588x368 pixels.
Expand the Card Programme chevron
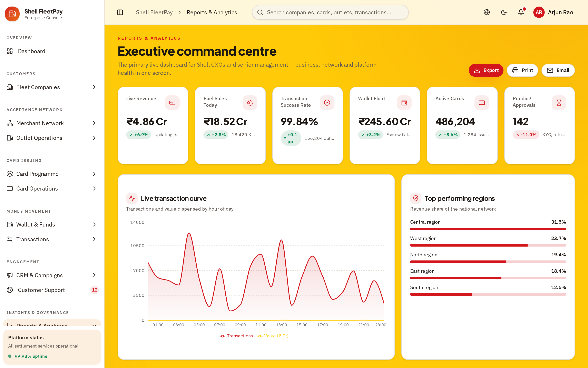94,174
